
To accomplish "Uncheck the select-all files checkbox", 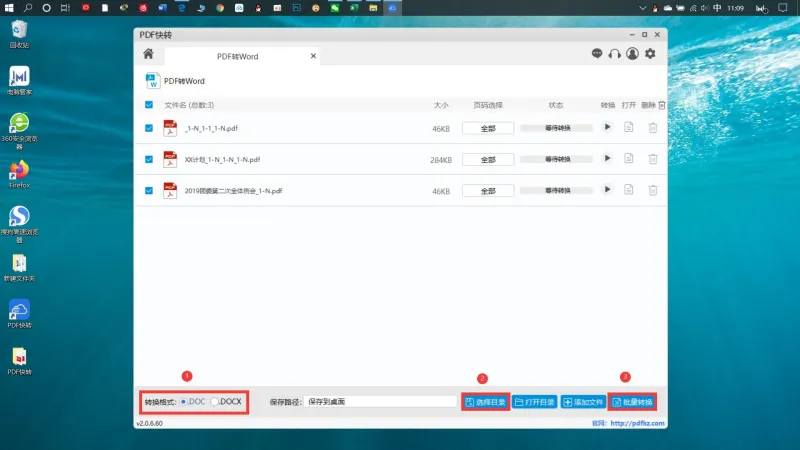I will pos(149,105).
